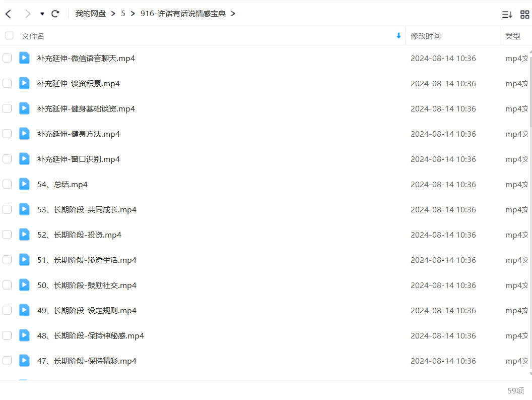Image resolution: width=532 pixels, height=400 pixels.
Task: Sort by 类型 column header
Action: coord(513,36)
